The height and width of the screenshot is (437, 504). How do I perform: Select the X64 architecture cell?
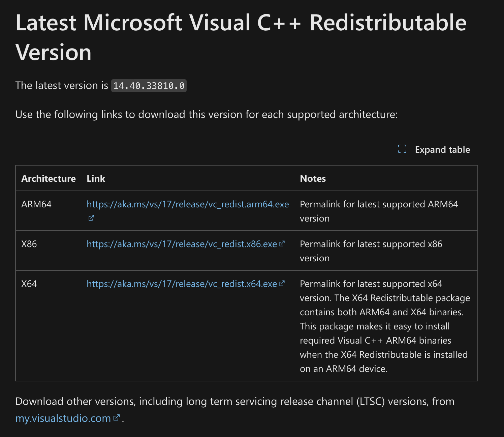29,284
